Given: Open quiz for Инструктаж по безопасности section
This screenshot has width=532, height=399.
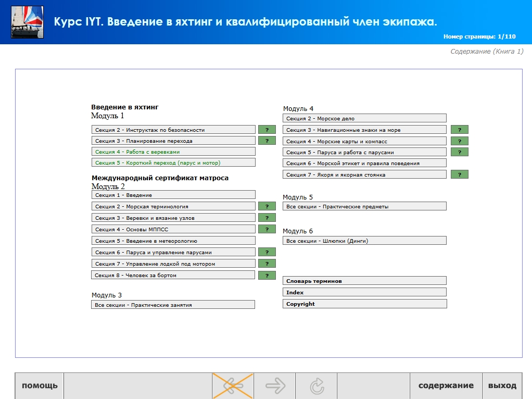Looking at the screenshot, I should pyautogui.click(x=267, y=130).
